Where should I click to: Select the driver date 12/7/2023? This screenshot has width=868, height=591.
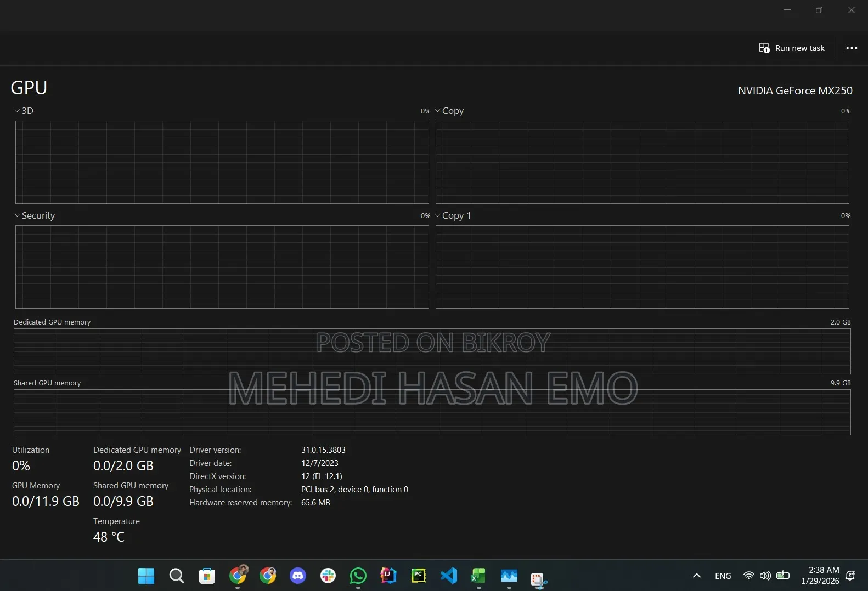(x=320, y=463)
